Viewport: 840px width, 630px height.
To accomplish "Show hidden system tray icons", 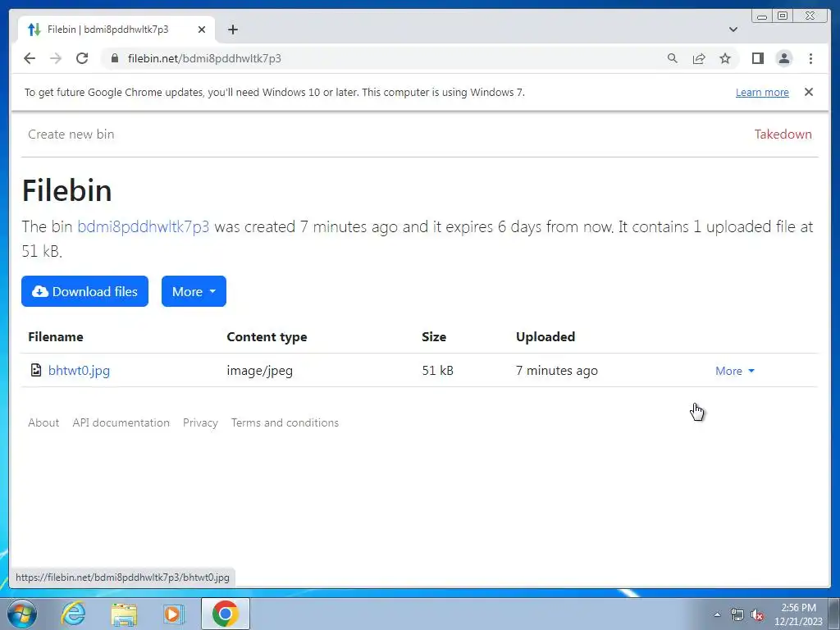I will click(x=717, y=614).
